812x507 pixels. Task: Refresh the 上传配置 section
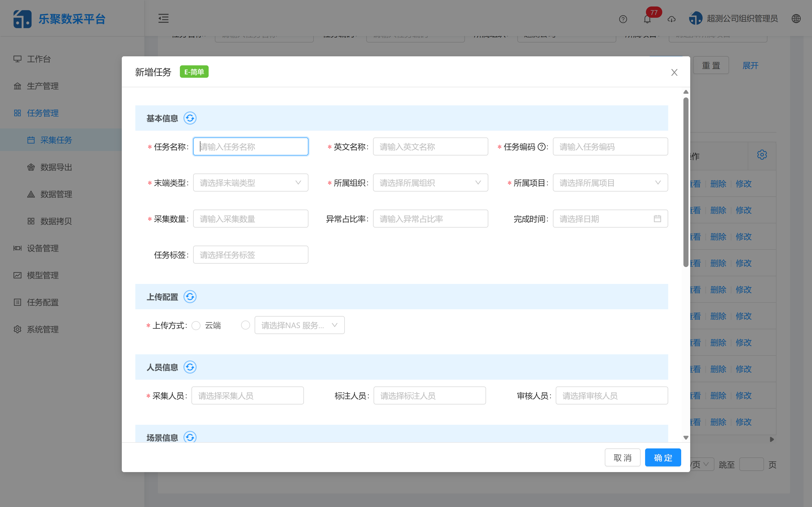pos(190,296)
